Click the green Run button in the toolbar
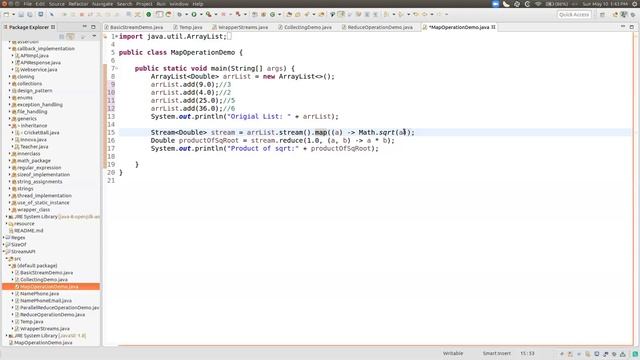 click(x=194, y=14)
